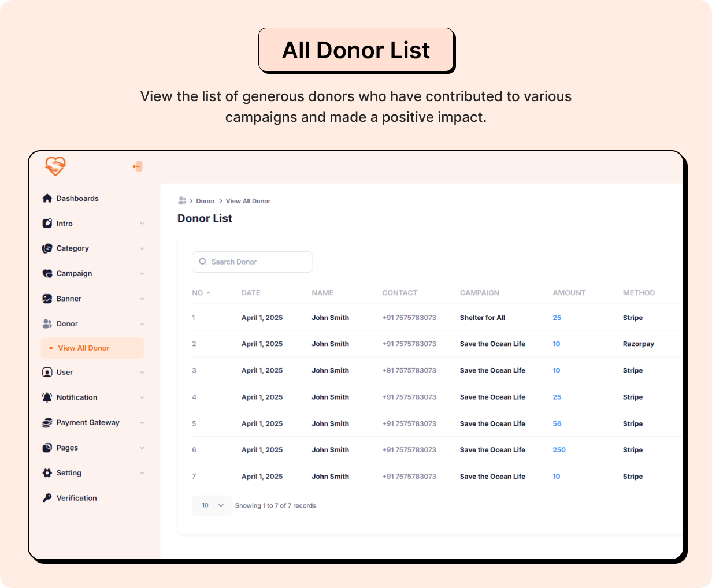Open the records-per-page dropdown showing 10
The width and height of the screenshot is (712, 588).
pos(212,505)
